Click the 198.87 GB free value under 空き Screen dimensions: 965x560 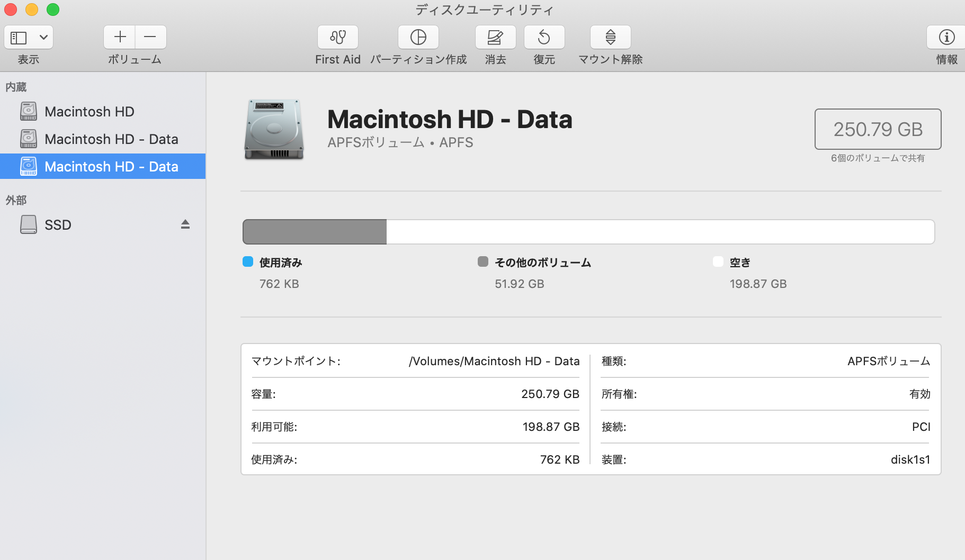tap(758, 284)
